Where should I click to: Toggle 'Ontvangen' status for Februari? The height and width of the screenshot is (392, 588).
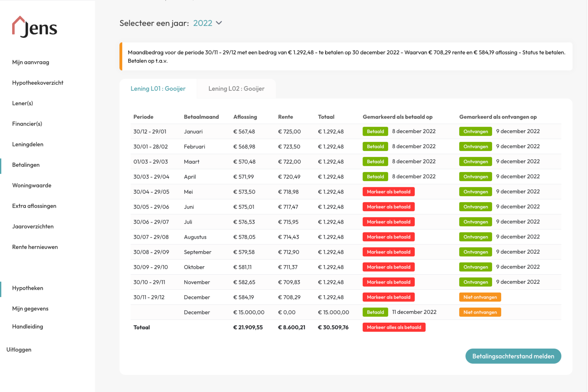click(475, 146)
